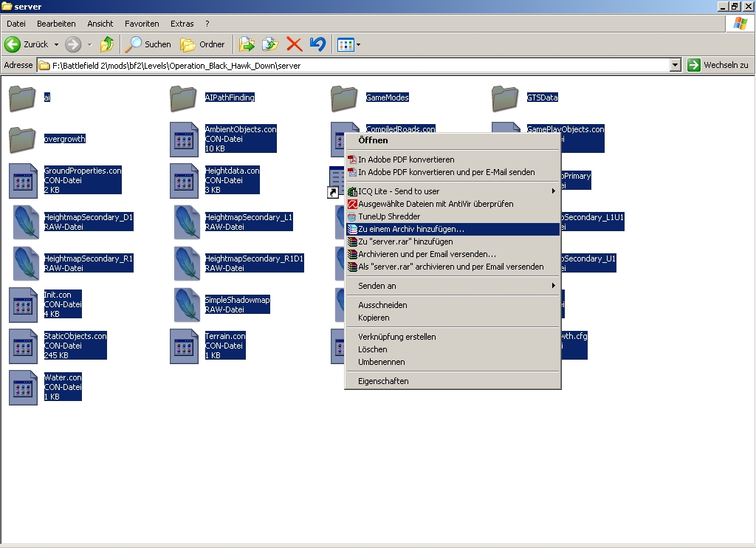Choose Ausgewählte Dateien mit AntiVir überprüfen

(453, 204)
